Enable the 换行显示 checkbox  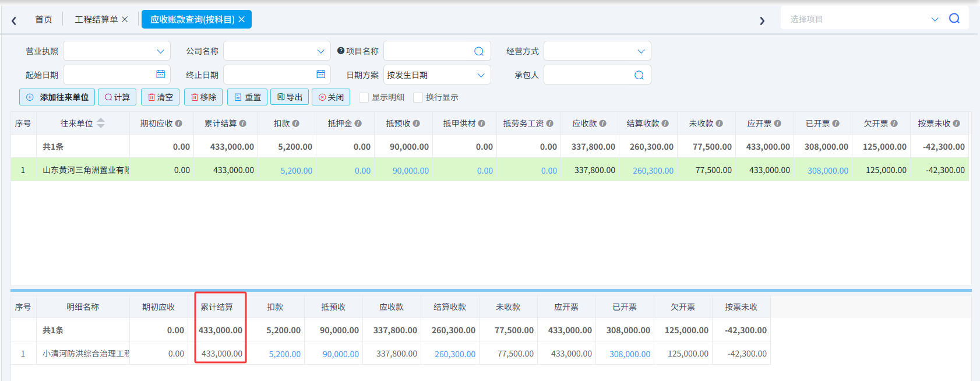tap(418, 97)
